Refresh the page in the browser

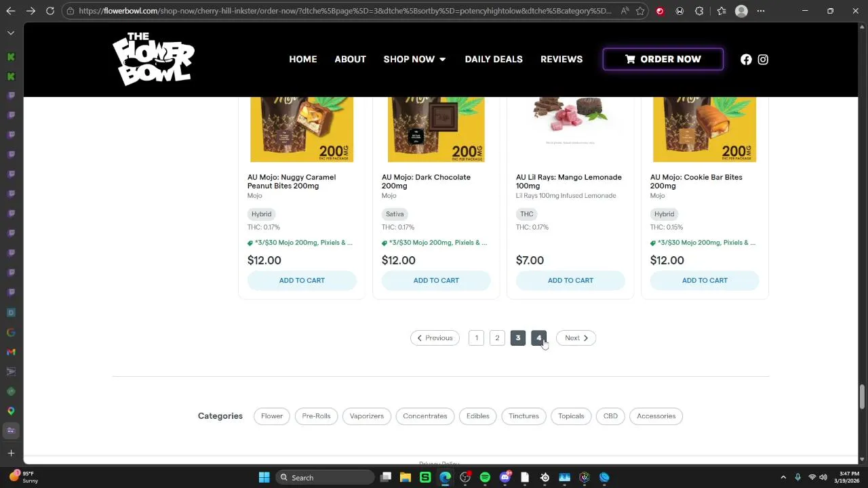tap(50, 11)
